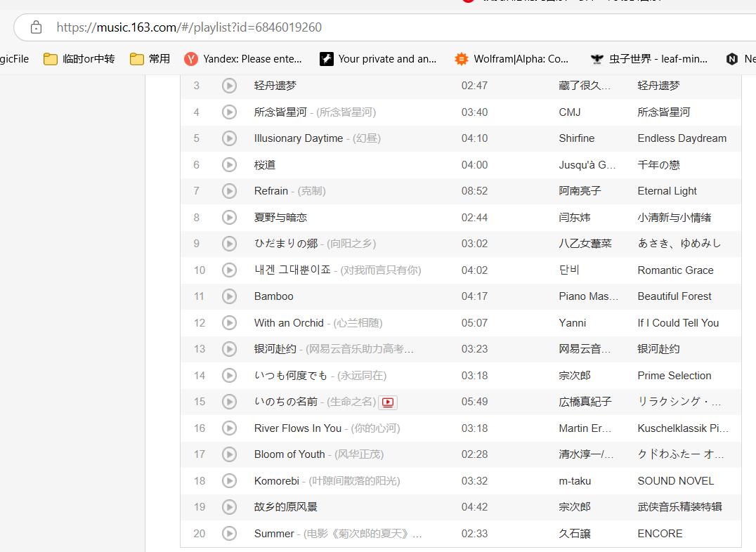
Task: Open the Your private and an... bookmark
Action: click(x=378, y=59)
